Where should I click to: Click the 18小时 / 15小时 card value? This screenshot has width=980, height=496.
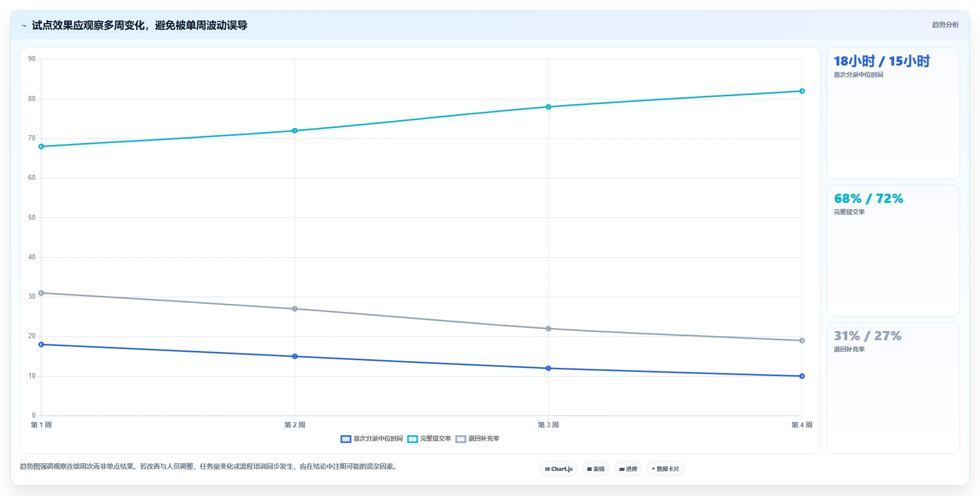coord(882,61)
